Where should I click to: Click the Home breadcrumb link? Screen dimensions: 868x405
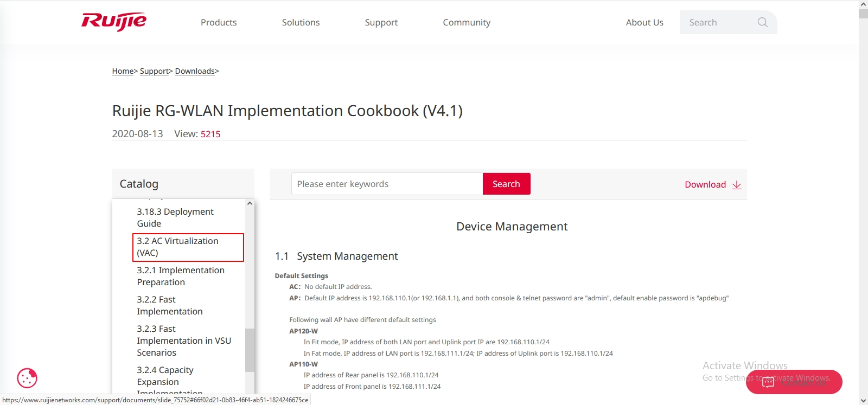(x=123, y=71)
